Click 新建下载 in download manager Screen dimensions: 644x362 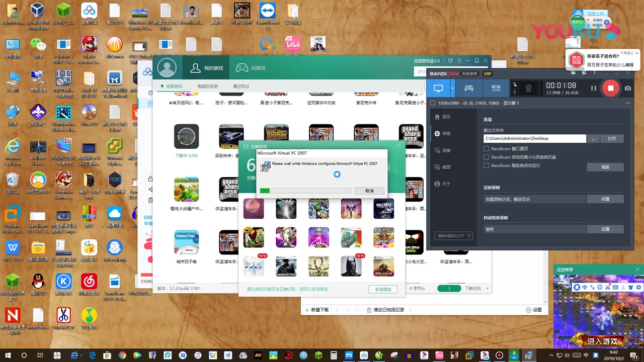(x=317, y=310)
